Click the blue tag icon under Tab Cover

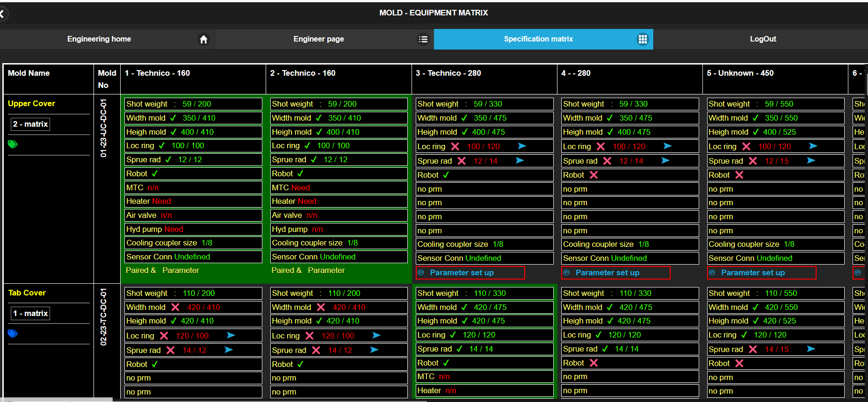(13, 334)
